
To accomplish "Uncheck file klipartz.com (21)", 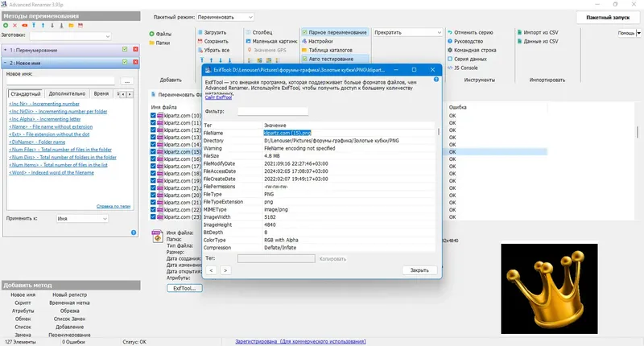I will (153, 202).
